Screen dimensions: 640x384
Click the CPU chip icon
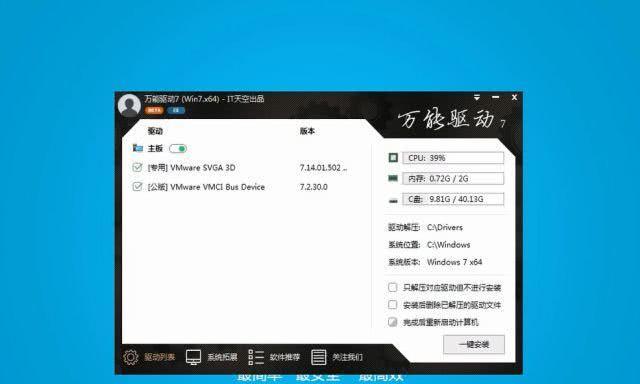click(393, 158)
